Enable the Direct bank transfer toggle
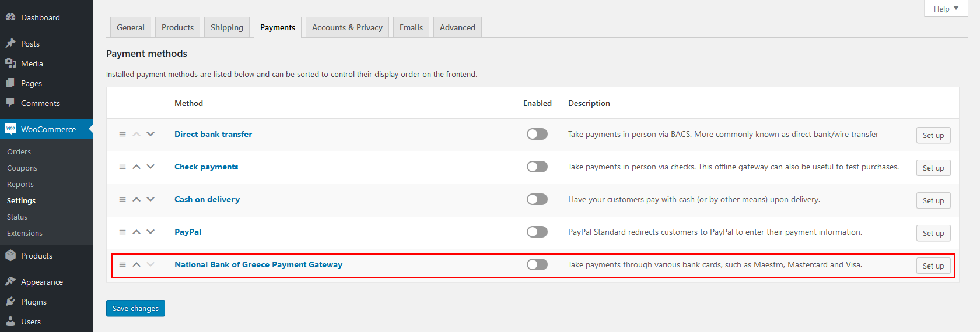The image size is (980, 332). [x=537, y=134]
